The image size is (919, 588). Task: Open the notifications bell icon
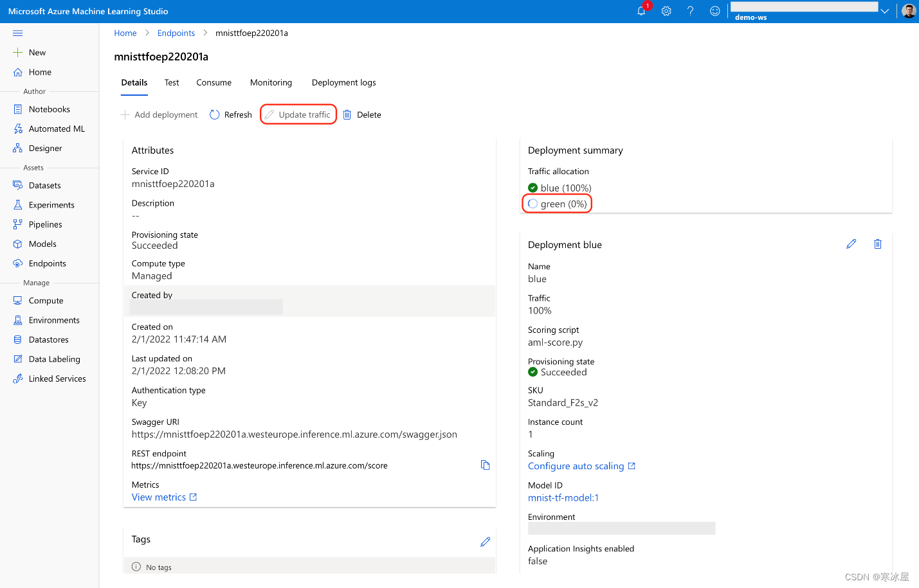tap(641, 11)
